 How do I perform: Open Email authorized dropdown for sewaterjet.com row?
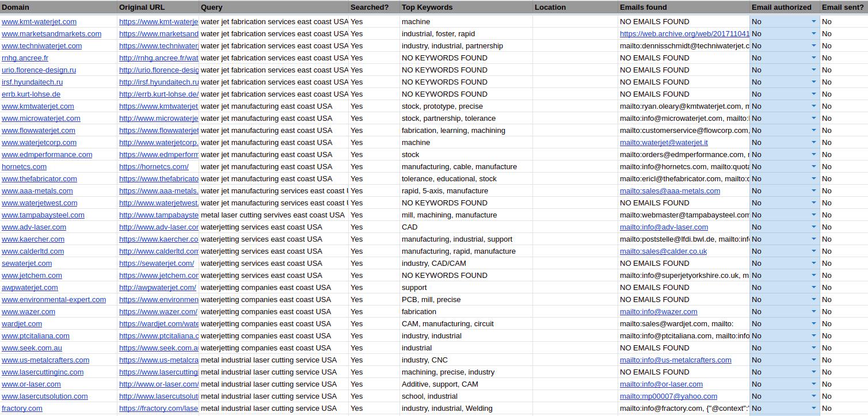[814, 263]
